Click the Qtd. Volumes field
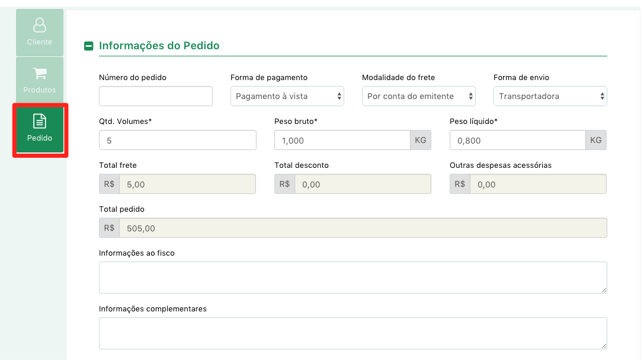Image resolution: width=644 pixels, height=363 pixels. pos(177,140)
